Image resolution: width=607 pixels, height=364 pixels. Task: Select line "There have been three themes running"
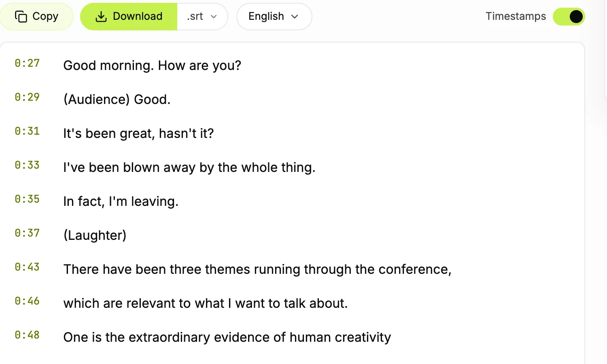pyautogui.click(x=257, y=269)
